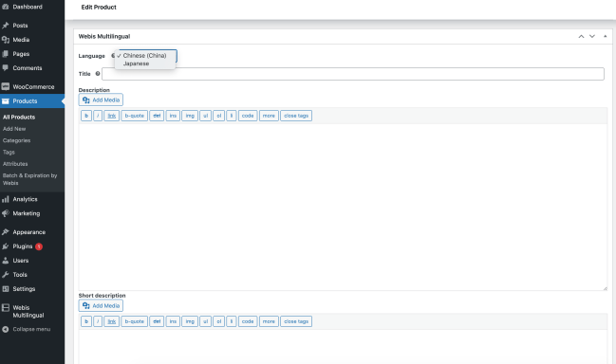Click the Settings sliders icon
Image resolution: width=616 pixels, height=364 pixels.
6,289
